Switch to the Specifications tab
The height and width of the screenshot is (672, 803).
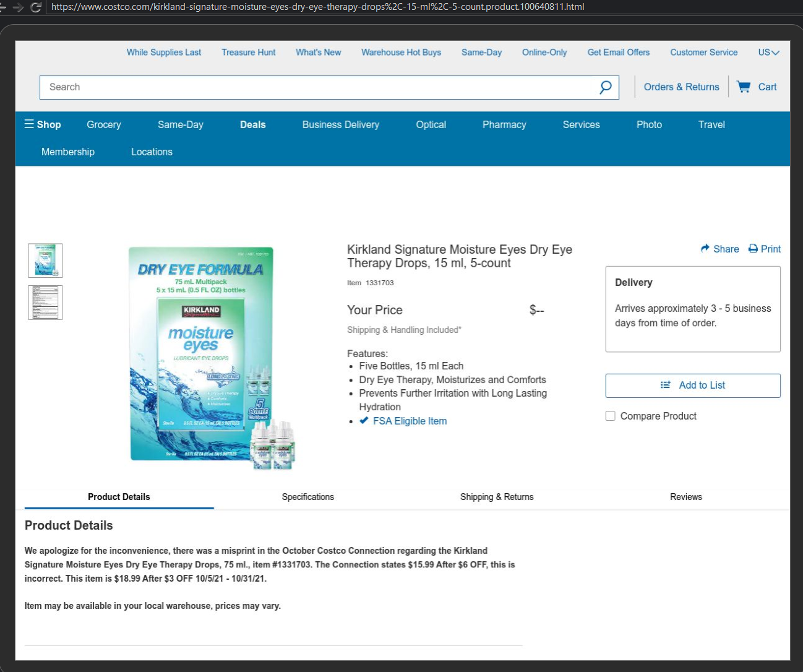click(308, 497)
